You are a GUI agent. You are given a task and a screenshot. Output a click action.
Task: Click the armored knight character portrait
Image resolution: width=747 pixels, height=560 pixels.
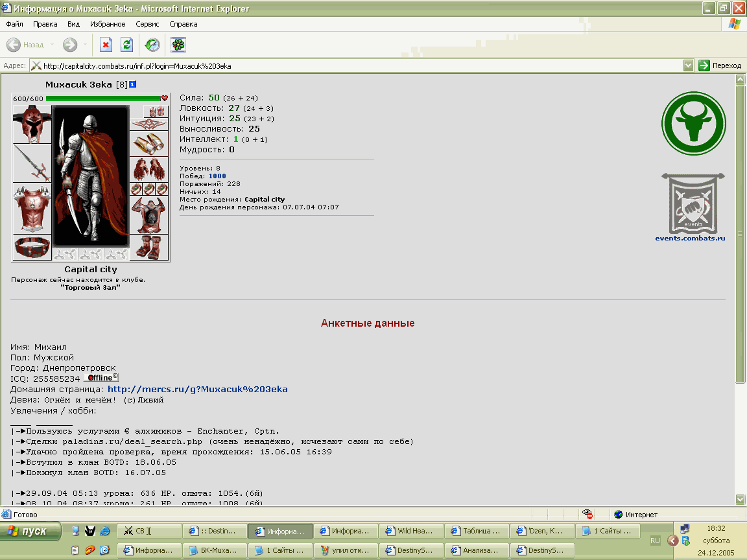(x=91, y=176)
